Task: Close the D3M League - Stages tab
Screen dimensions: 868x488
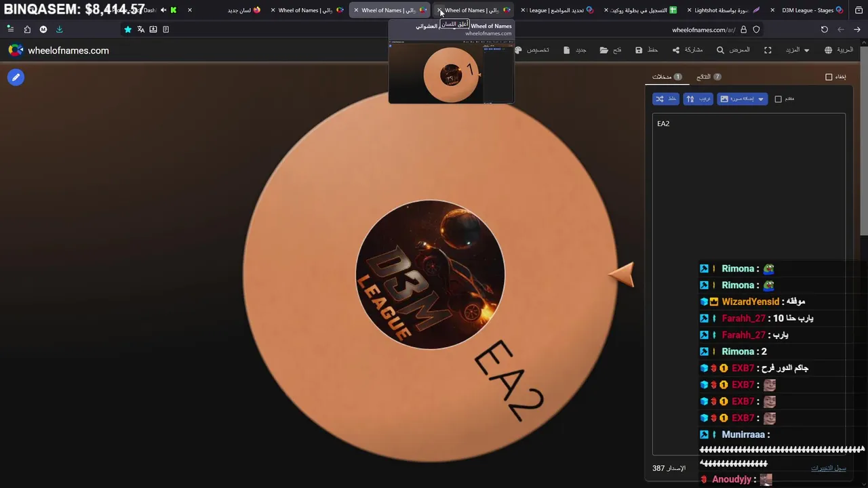Action: pos(772,10)
